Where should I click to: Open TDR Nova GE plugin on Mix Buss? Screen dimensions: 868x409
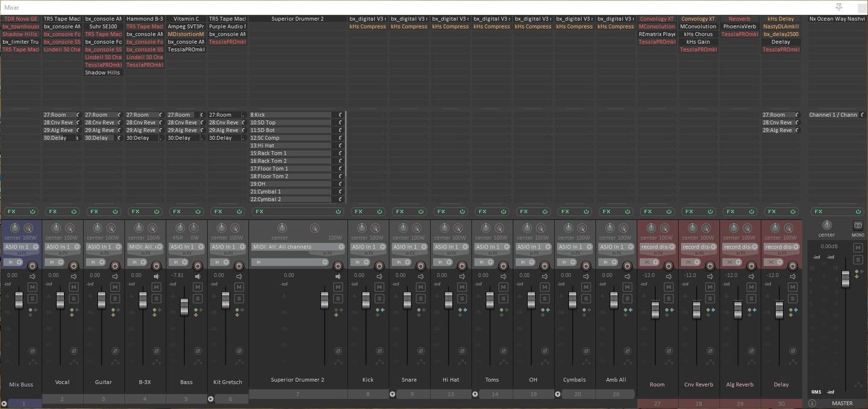20,19
